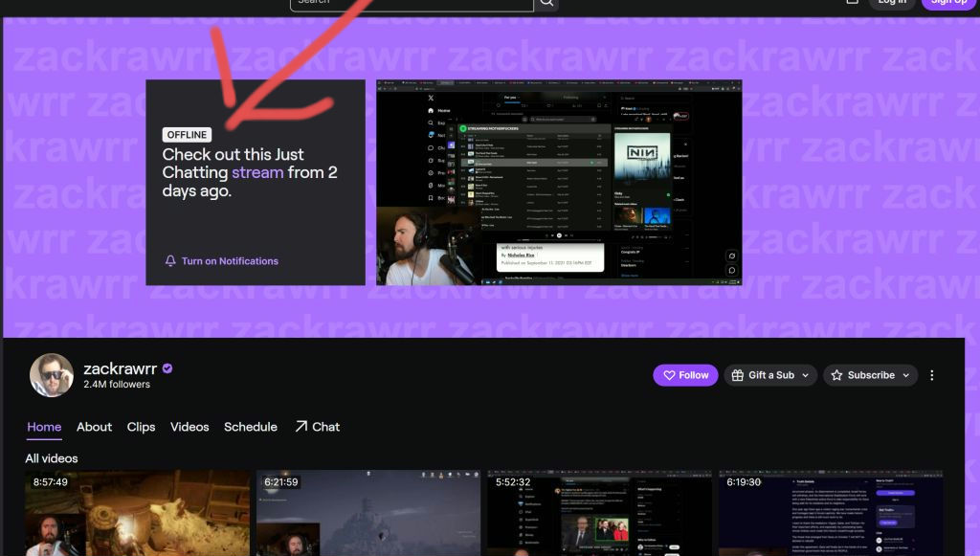Open the Chat pop-out tab
Image resolution: width=980 pixels, height=556 pixels.
tap(318, 428)
